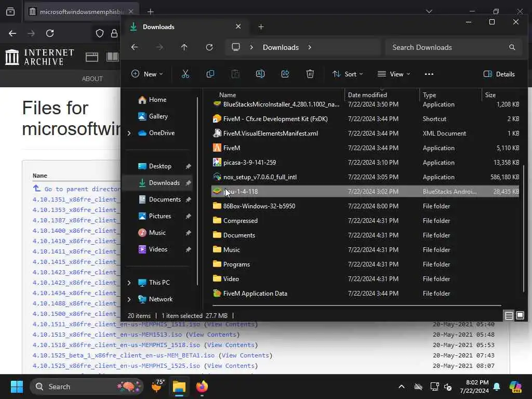This screenshot has height=399, width=532.
Task: Show hidden system tray icons
Action: tap(402, 387)
